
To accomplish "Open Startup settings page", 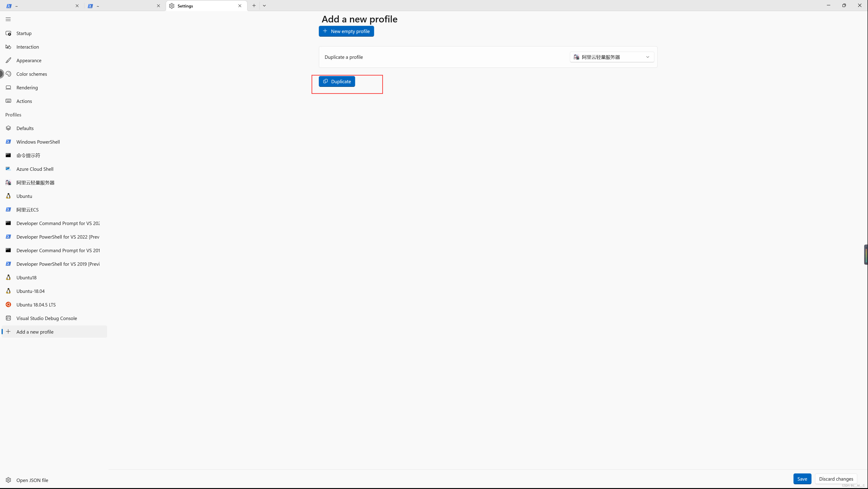I will point(23,33).
